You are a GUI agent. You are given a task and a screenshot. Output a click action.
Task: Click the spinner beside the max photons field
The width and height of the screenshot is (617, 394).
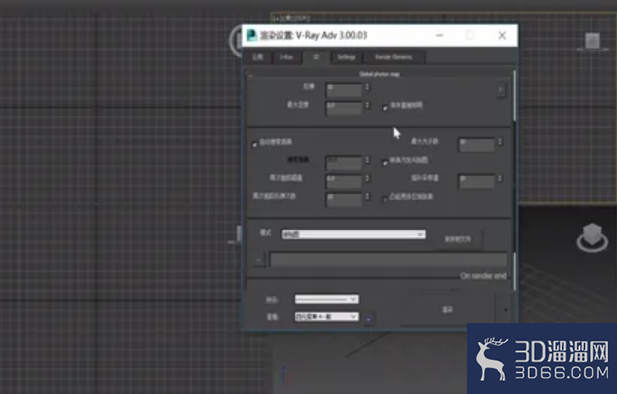(500, 142)
